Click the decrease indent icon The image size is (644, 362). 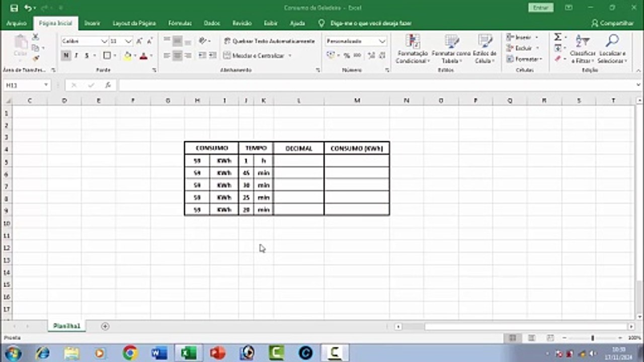coord(202,56)
